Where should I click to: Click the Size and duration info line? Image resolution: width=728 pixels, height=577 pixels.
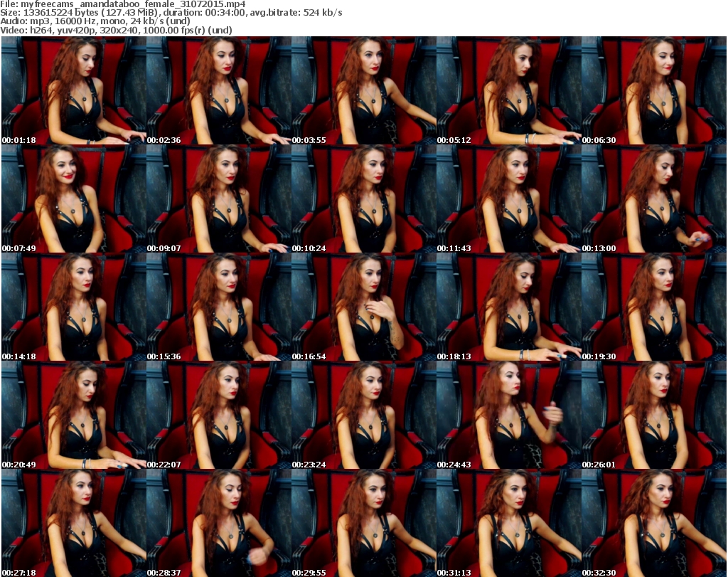coord(171,13)
